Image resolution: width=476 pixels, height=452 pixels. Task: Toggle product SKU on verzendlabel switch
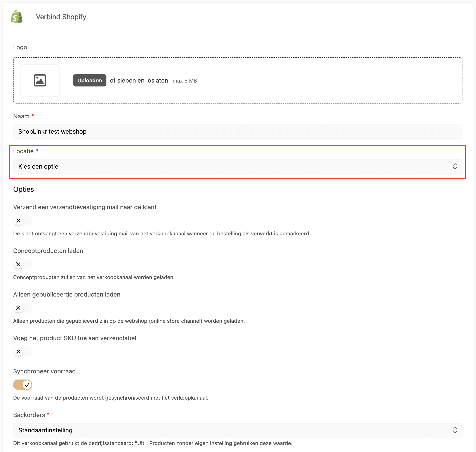point(23,352)
